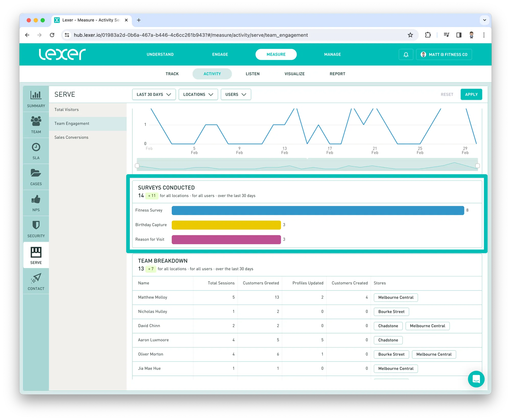511x420 pixels.
Task: Open the Security shield icon
Action: point(36,225)
